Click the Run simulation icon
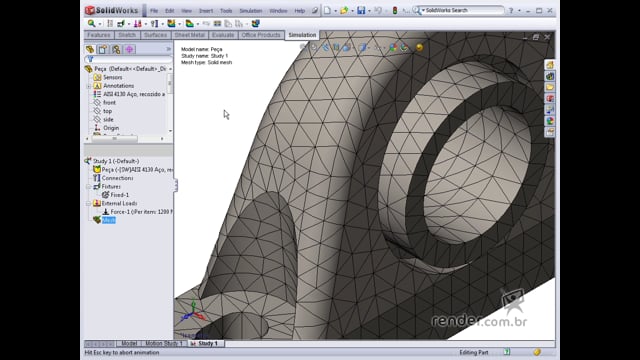The width and height of the screenshot is (640, 360). click(171, 24)
